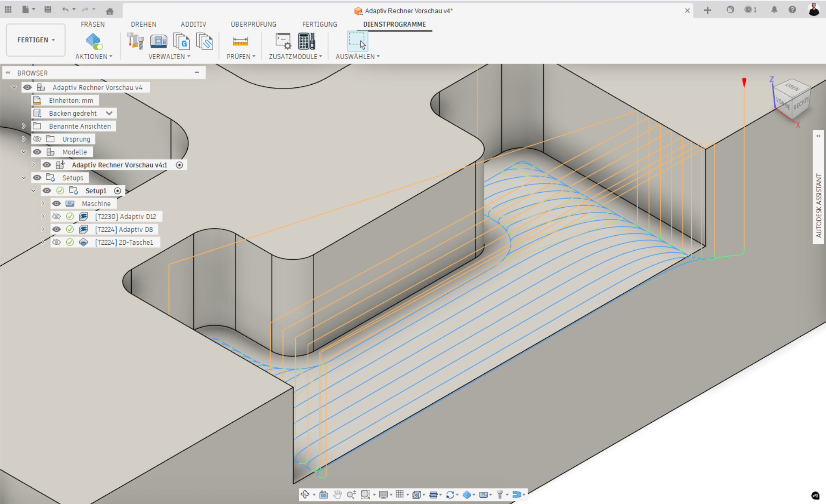This screenshot has height=504, width=826.
Task: Open the scripts and add-ins icon
Action: (x=283, y=41)
